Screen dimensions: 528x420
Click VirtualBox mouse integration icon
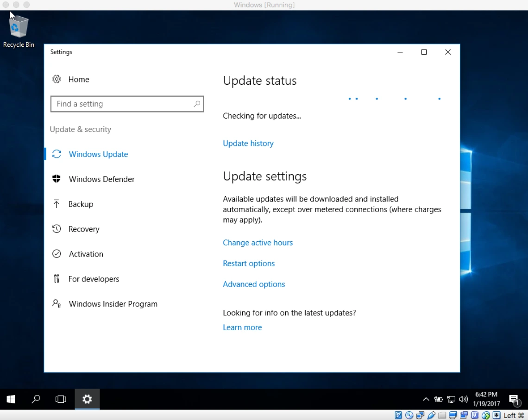485,415
